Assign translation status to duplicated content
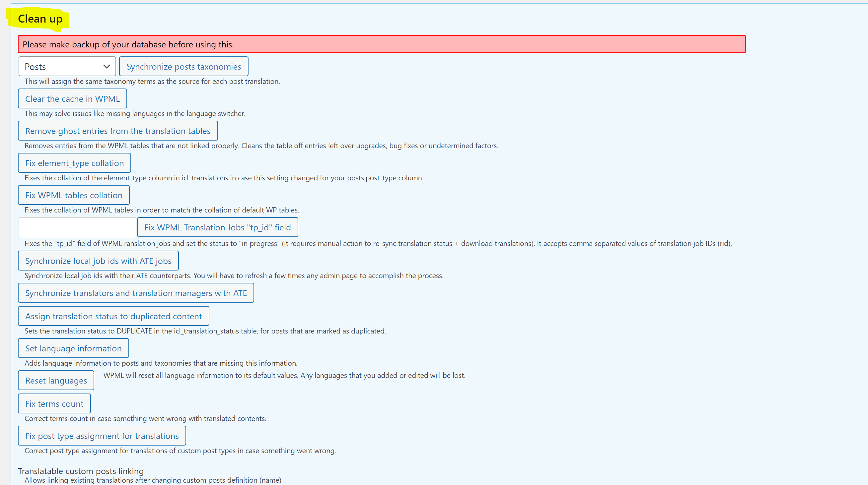 [113, 316]
